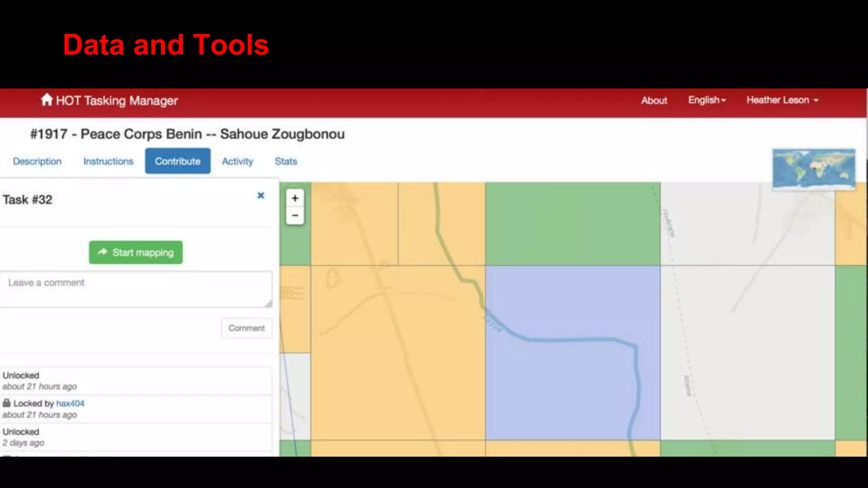The width and height of the screenshot is (868, 488).
Task: Click the comment box resize handle
Action: click(x=269, y=304)
